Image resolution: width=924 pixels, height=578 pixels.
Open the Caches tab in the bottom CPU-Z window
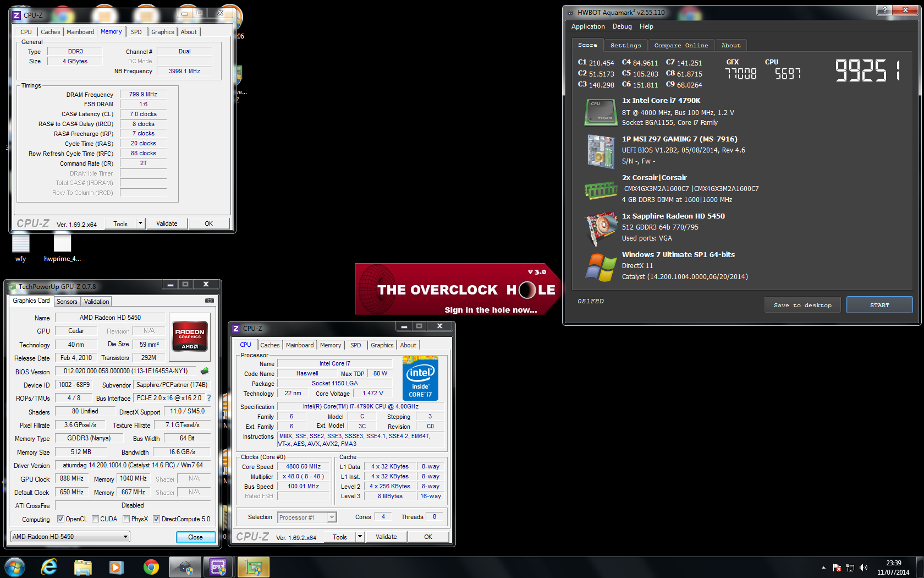(270, 345)
